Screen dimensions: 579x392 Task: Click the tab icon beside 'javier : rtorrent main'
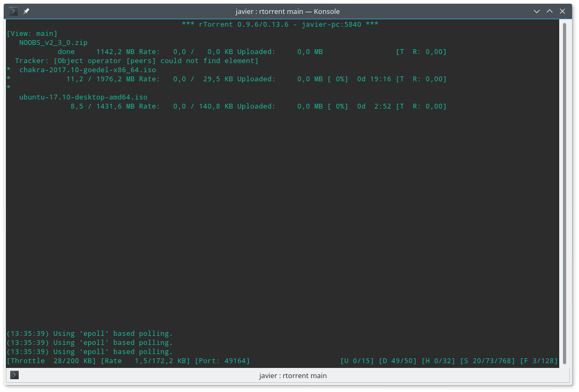[14, 375]
